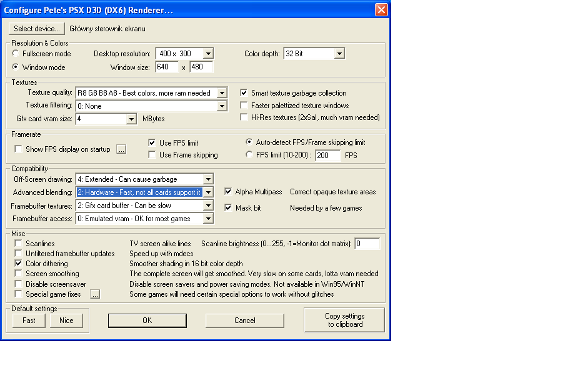Enable Unfiltered framebuffer updates
The width and height of the screenshot is (588, 368).
tap(18, 253)
